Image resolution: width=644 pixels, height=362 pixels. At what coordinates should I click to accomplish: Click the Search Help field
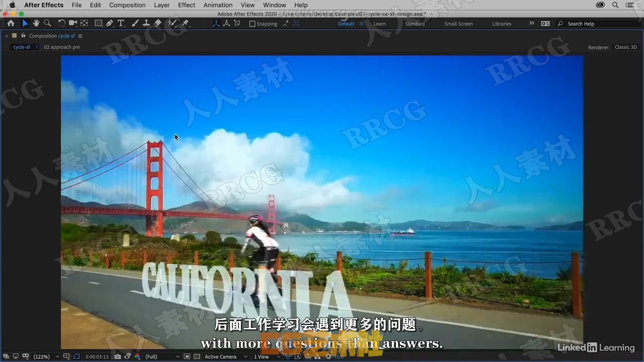click(x=599, y=24)
